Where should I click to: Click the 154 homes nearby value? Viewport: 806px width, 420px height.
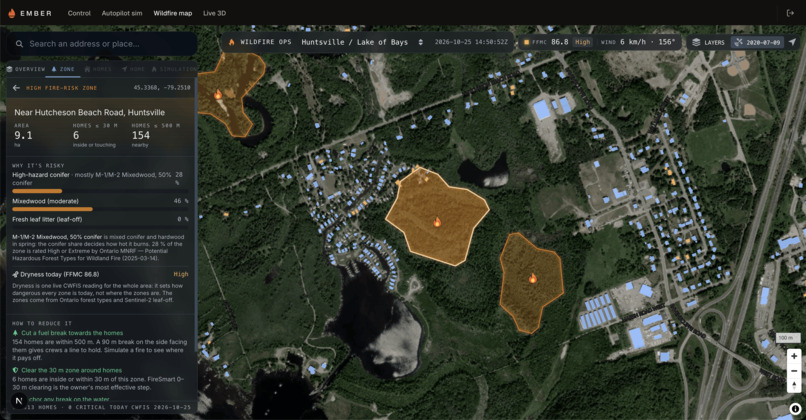point(141,135)
